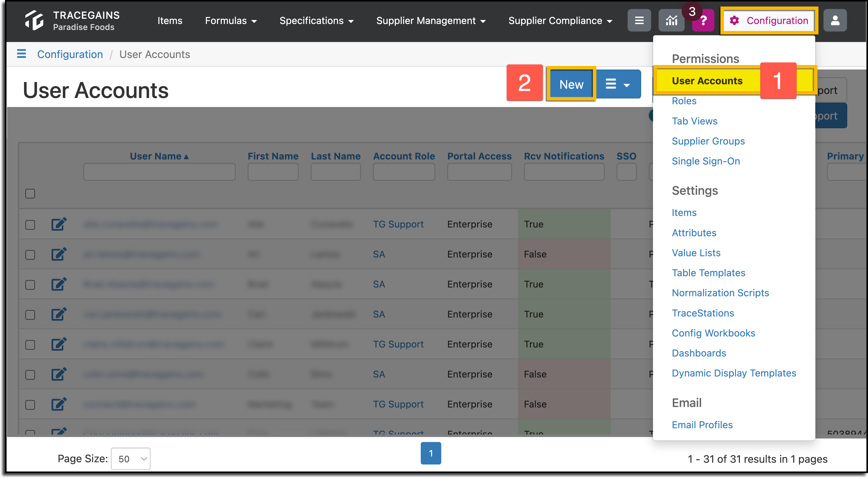Go to Configuration breadcrumb link
868x478 pixels.
point(70,54)
